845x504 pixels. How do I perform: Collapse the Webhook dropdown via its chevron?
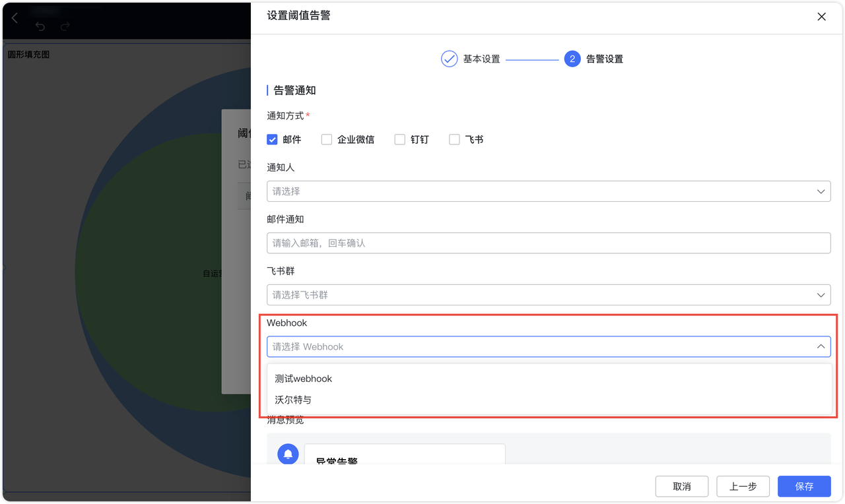pos(821,346)
